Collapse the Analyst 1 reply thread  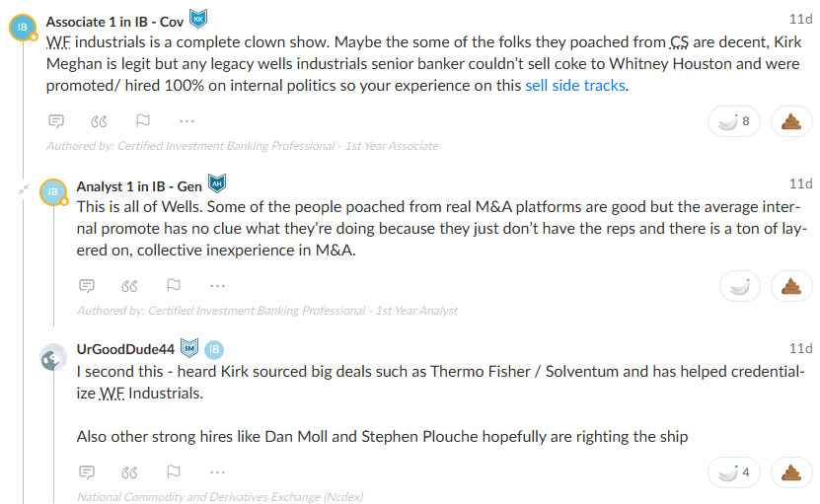pos(24,189)
